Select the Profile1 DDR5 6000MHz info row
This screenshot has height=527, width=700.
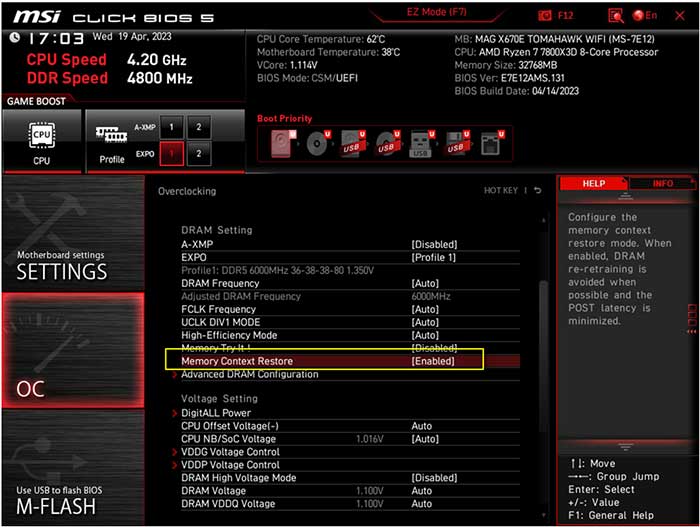pos(277,271)
